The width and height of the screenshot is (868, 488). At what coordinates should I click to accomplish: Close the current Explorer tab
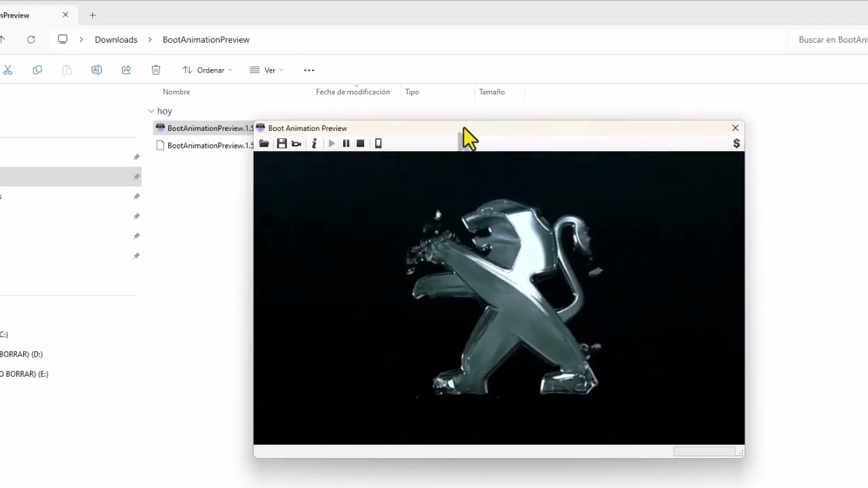click(x=66, y=15)
